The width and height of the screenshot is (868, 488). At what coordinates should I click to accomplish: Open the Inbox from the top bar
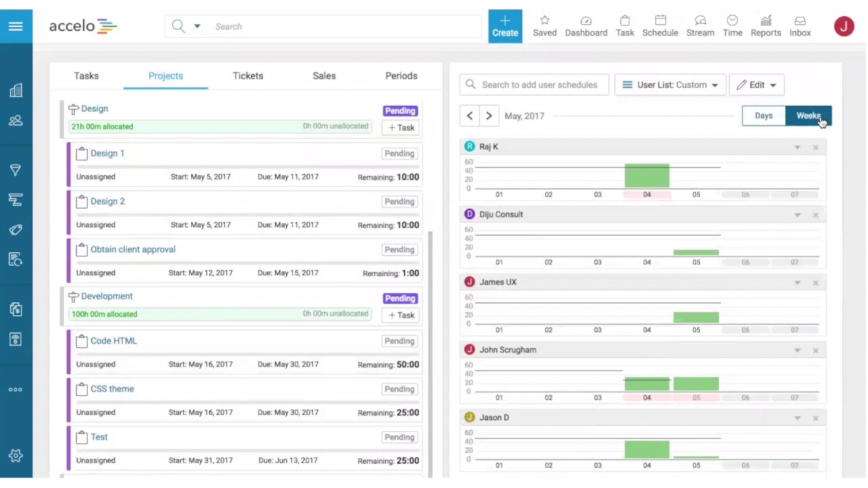click(800, 26)
